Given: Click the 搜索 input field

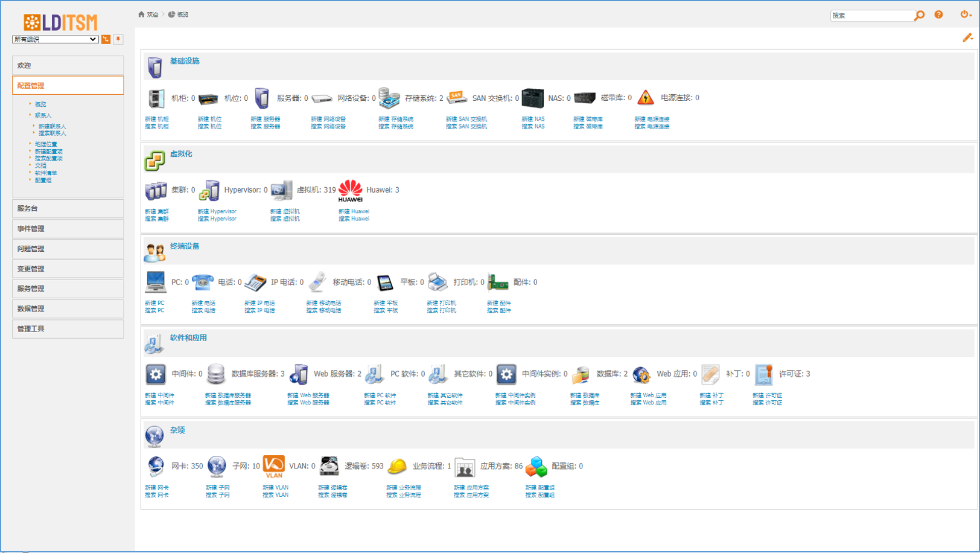Looking at the screenshot, I should pos(871,16).
